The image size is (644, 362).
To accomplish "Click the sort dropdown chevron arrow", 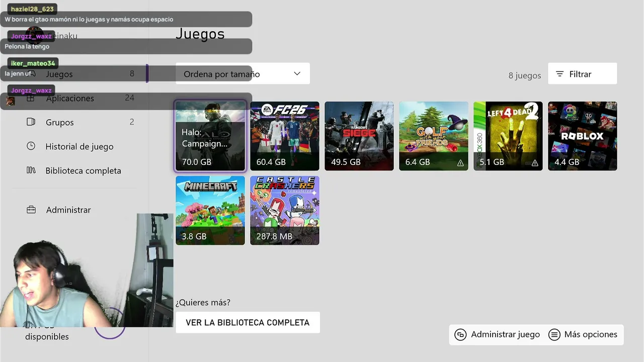I will [297, 73].
